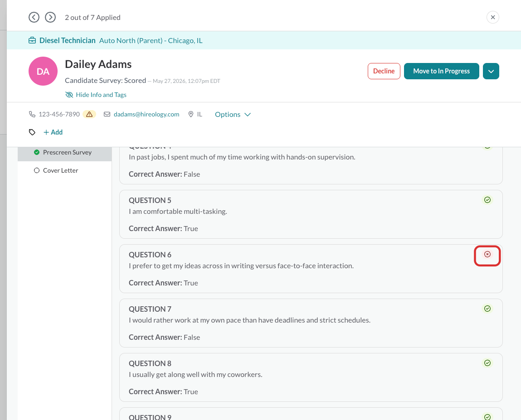
Task: Click the text '2 out of 7 Applied'
Action: [x=93, y=17]
